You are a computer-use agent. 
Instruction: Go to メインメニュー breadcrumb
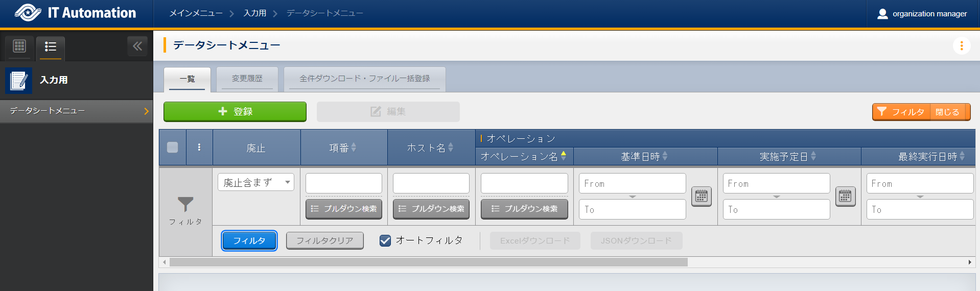point(196,13)
